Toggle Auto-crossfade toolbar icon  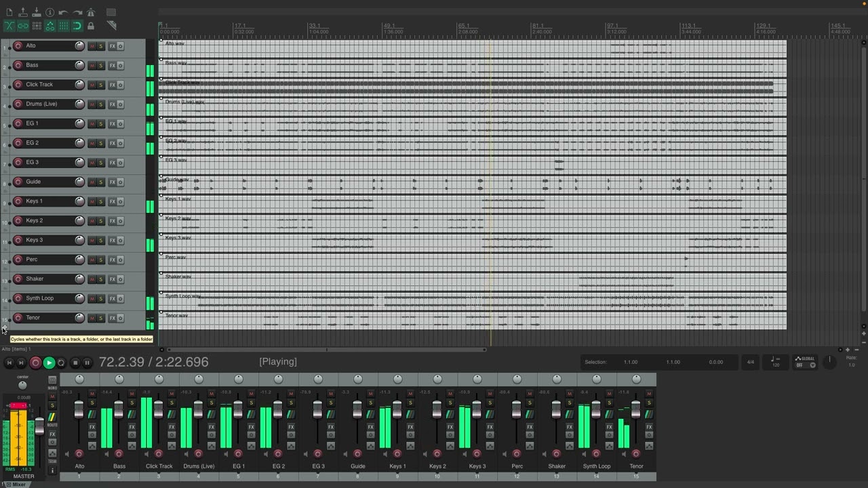tap(9, 26)
